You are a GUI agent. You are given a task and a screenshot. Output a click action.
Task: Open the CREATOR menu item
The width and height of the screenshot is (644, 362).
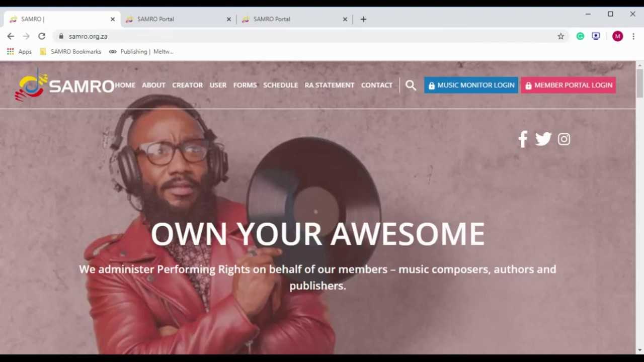[187, 85]
